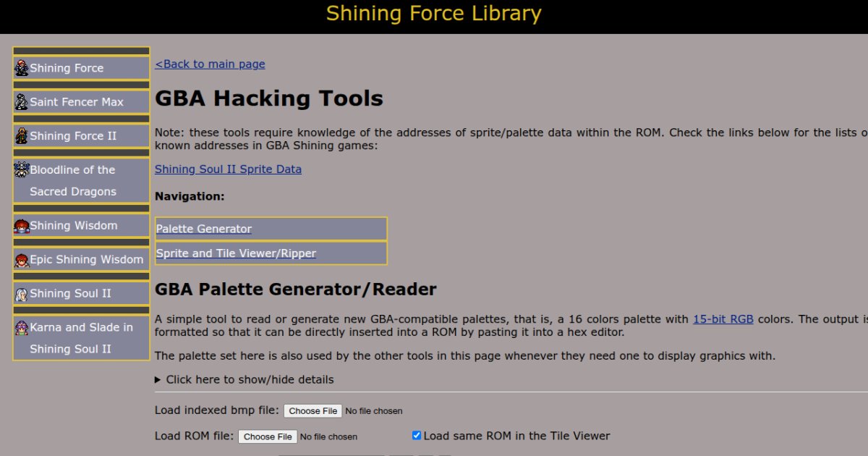Click the Shining Force character sprite icon
The width and height of the screenshot is (868, 456).
22,68
